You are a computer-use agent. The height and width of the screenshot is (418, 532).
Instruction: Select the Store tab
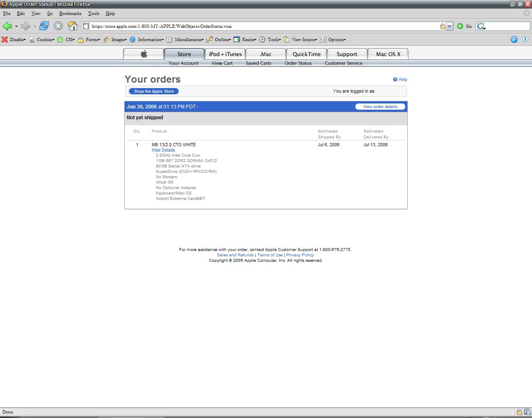[x=184, y=54]
